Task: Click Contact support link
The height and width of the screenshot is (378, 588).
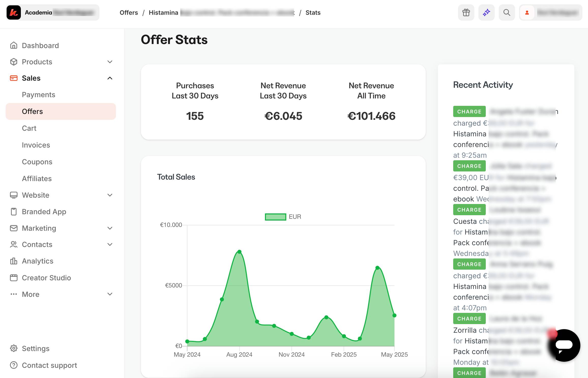Action: 49,365
